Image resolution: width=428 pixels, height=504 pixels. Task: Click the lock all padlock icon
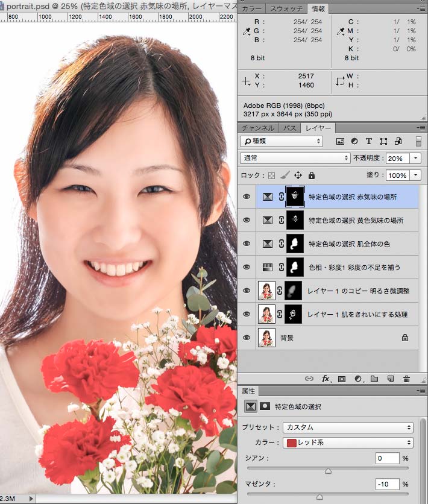click(x=311, y=175)
